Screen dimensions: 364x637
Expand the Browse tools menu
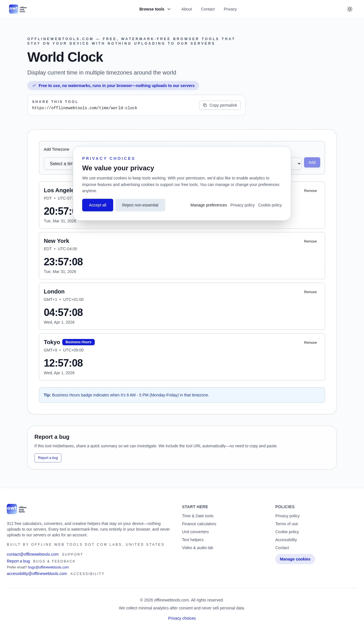(155, 9)
